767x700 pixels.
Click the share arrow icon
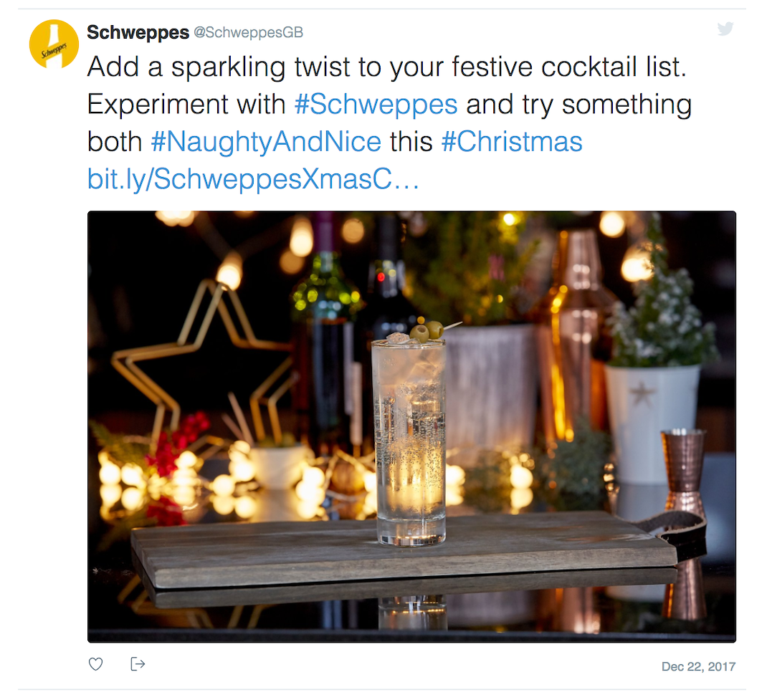click(x=138, y=664)
